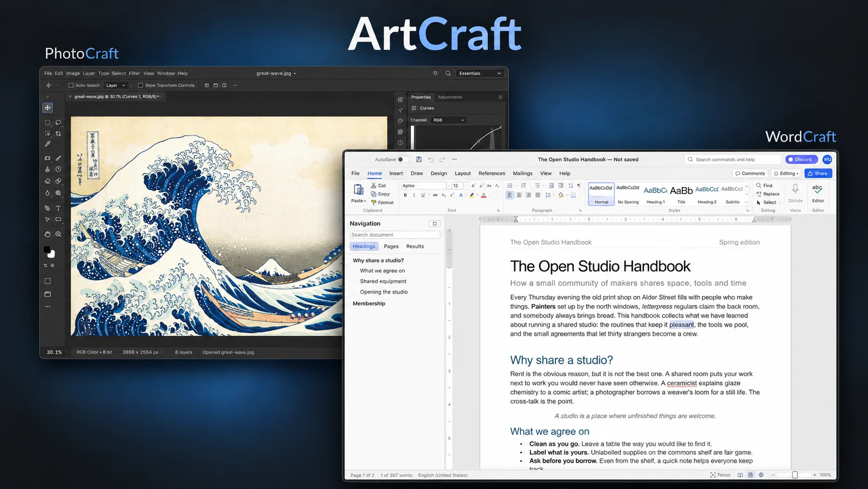Select the Lasso tool in PhotoCraft

tap(58, 123)
